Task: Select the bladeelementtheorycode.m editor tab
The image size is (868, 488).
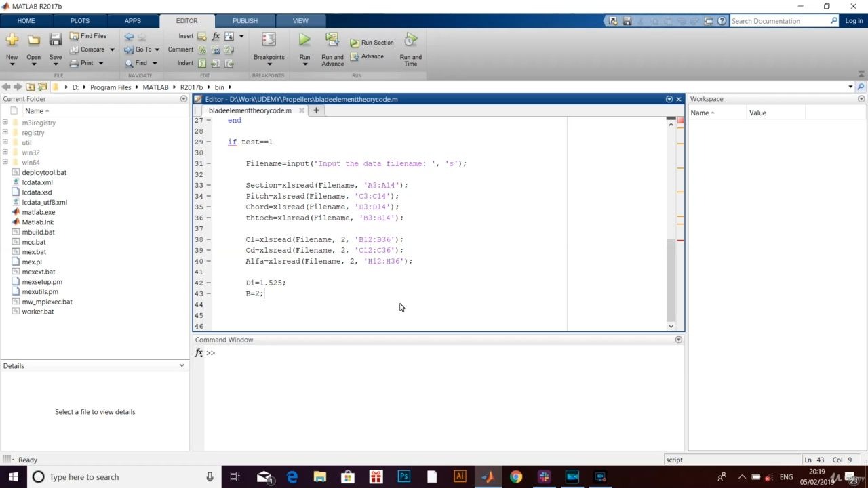Action: click(x=250, y=110)
